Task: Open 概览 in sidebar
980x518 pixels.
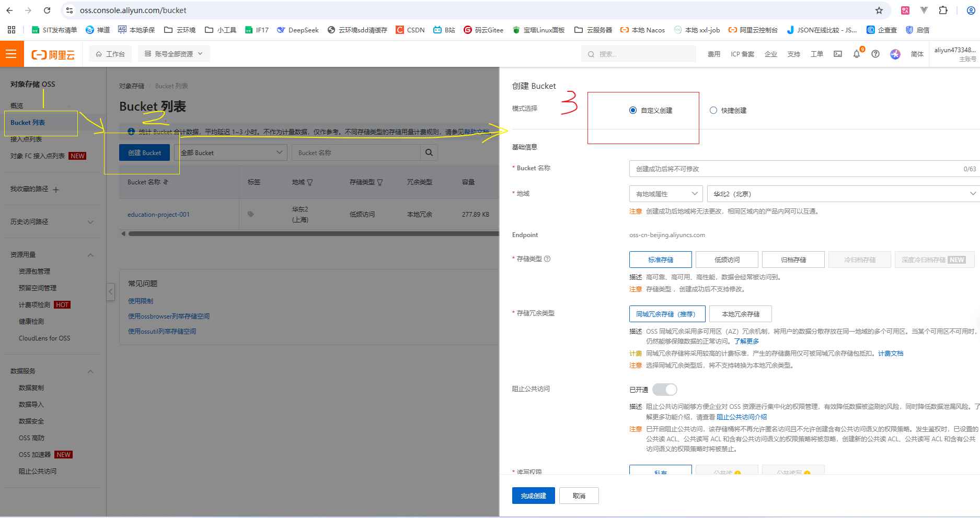Action: (x=17, y=106)
